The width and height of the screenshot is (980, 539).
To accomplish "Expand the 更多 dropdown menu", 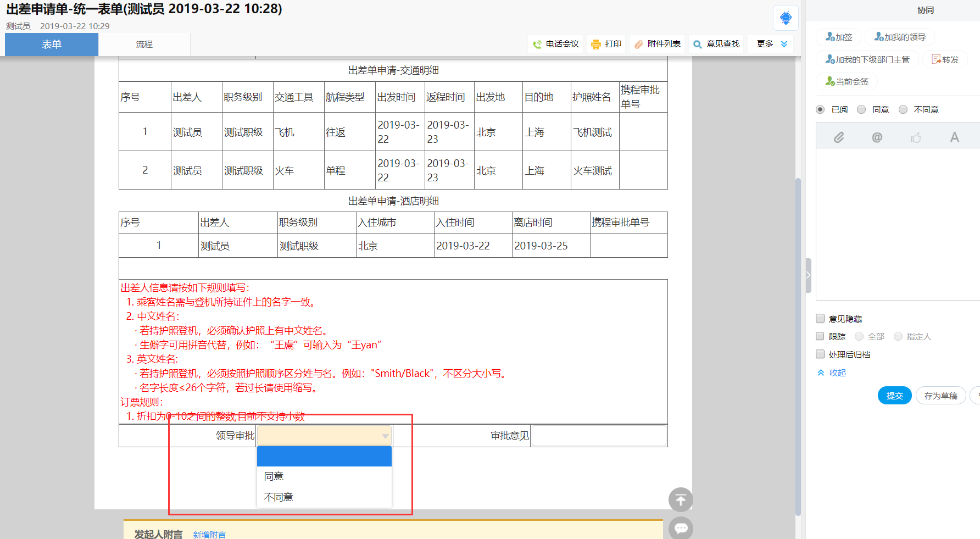I will 772,44.
